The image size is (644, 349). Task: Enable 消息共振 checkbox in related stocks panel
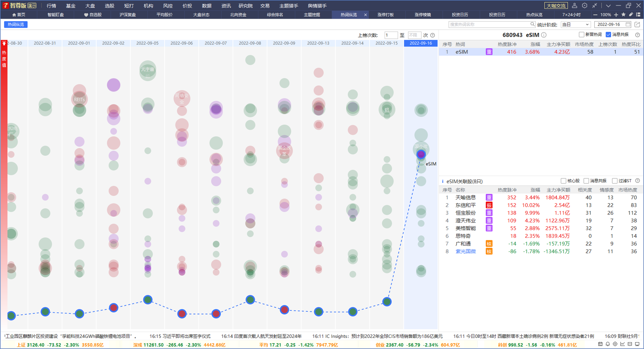pyautogui.click(x=586, y=181)
